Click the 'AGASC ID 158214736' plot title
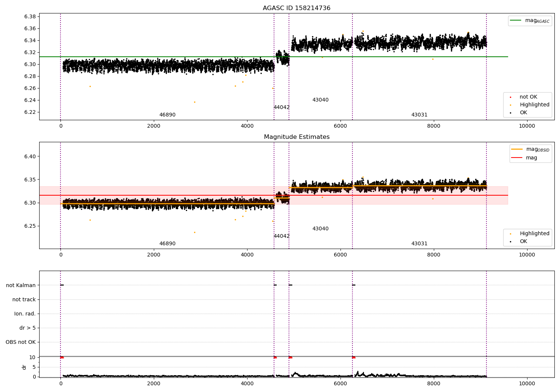Viewport: 560px width, 392px height. pos(296,8)
